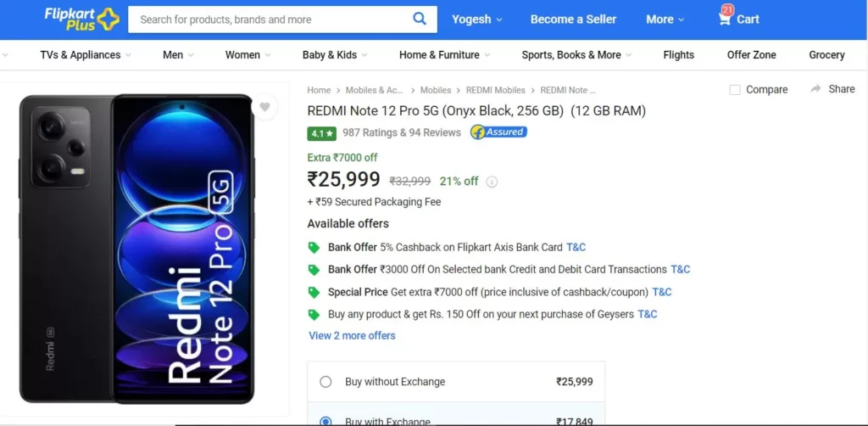Go to Flipkart Plus home logo
868x426 pixels.
82,19
